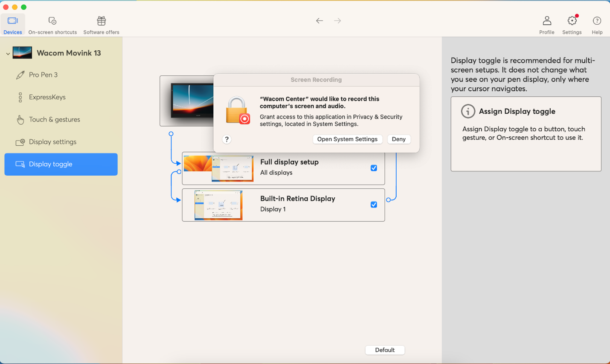Image resolution: width=610 pixels, height=364 pixels.
Task: Uncheck Full display setup
Action: tap(374, 168)
